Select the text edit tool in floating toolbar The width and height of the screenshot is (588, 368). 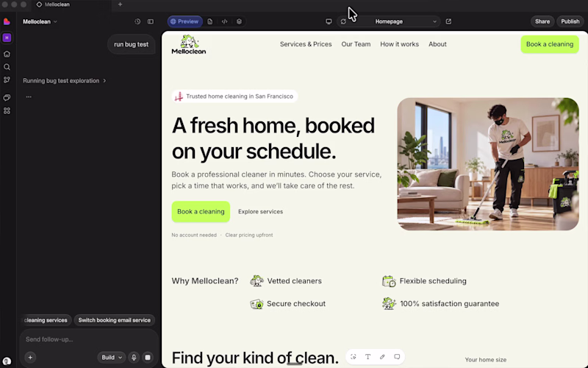(x=368, y=357)
